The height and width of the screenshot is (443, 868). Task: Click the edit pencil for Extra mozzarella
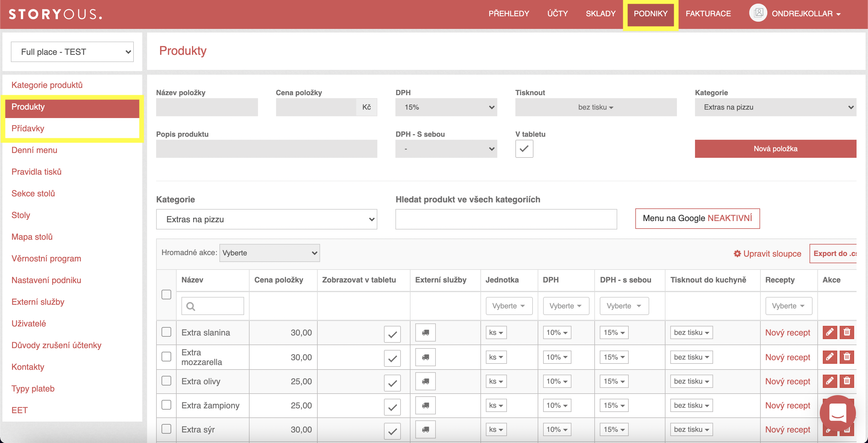(x=830, y=357)
